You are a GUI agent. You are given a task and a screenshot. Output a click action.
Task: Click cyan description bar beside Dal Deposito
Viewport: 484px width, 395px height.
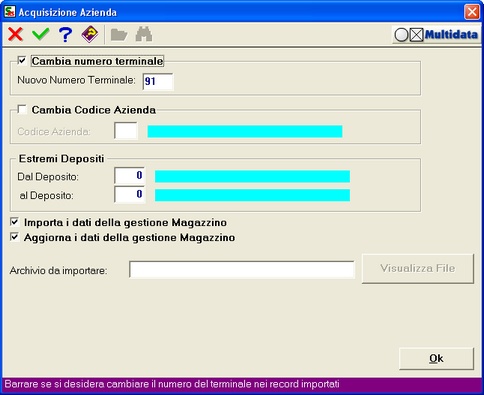252,176
